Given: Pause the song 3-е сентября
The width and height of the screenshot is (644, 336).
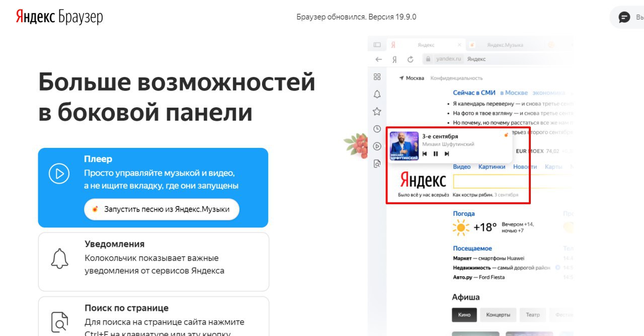Looking at the screenshot, I should [436, 154].
